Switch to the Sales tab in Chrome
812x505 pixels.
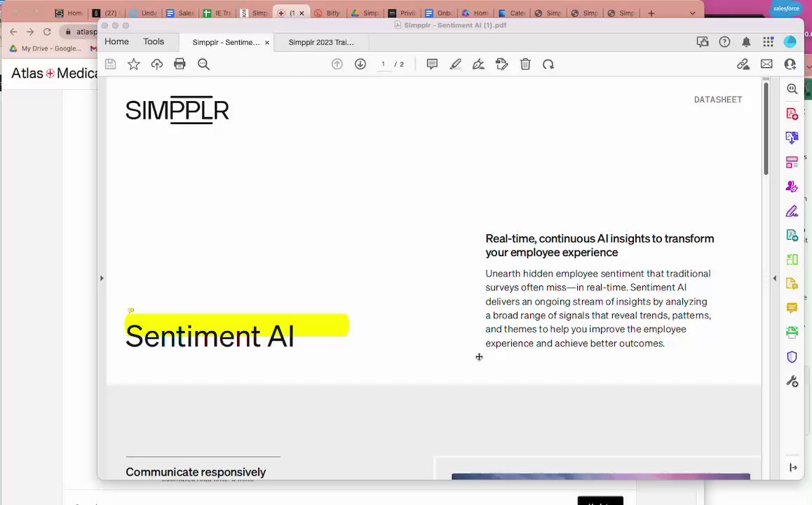pos(180,13)
